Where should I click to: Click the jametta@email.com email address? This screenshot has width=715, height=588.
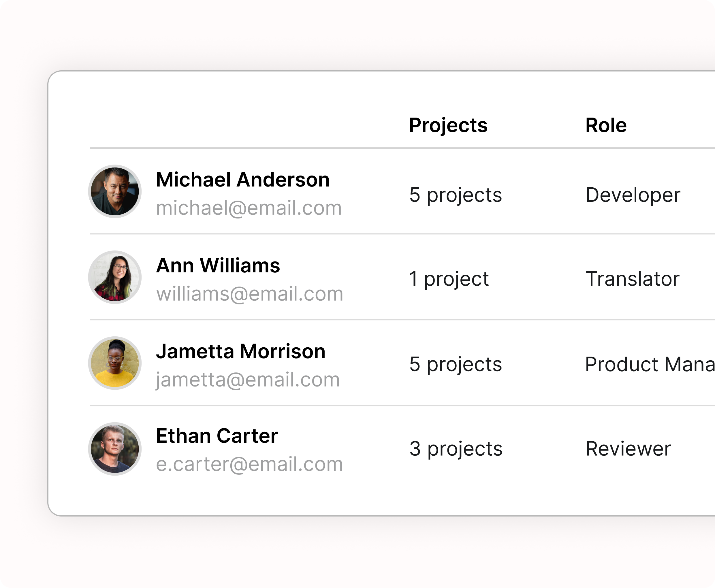(248, 380)
